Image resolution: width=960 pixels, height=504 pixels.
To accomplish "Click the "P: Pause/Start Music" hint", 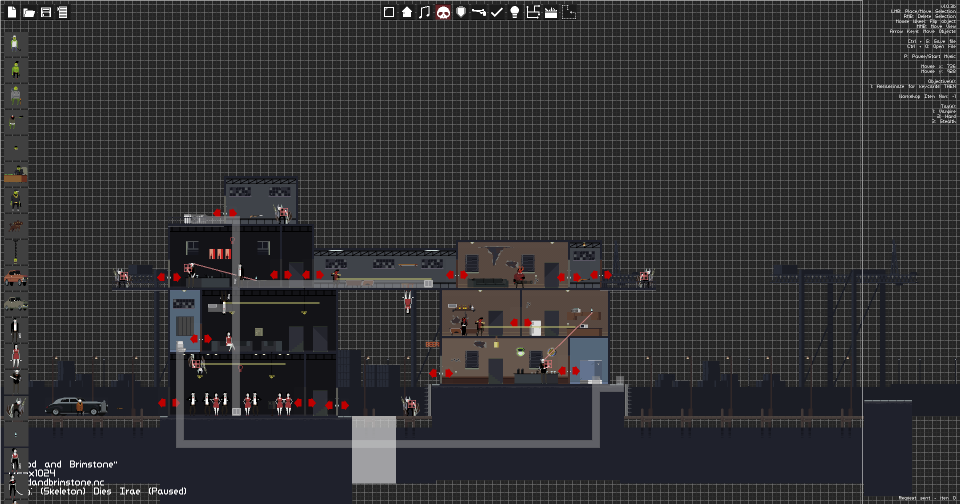I will pyautogui.click(x=929, y=56).
